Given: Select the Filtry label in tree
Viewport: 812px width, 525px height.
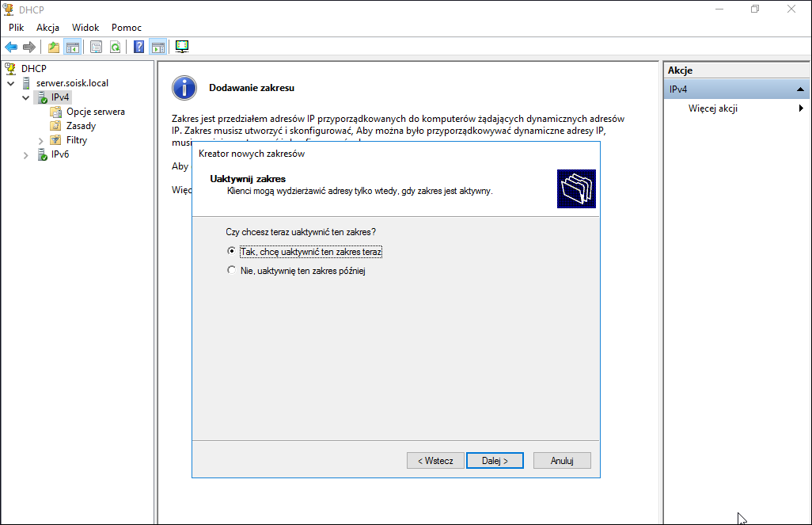Looking at the screenshot, I should pyautogui.click(x=77, y=140).
